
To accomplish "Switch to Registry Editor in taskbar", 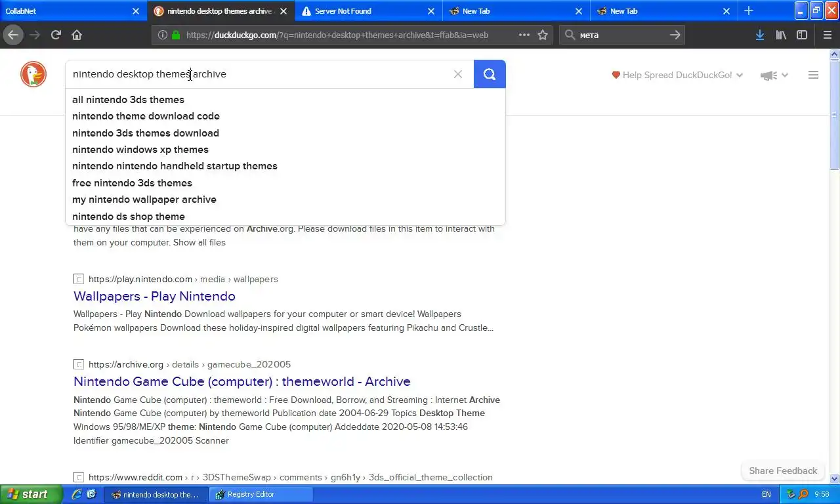I will point(261,494).
